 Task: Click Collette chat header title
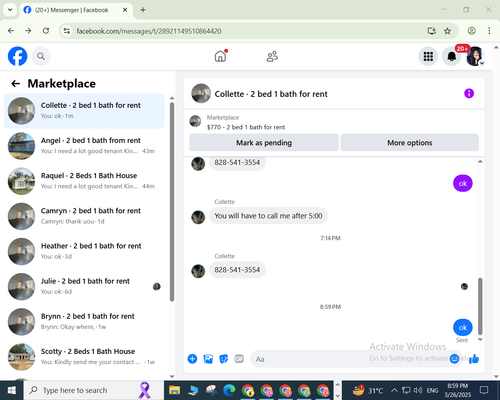click(271, 94)
